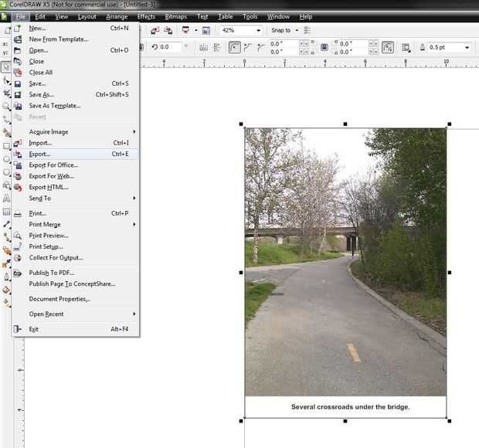This screenshot has height=448, width=479.
Task: Choose New From Template... entry
Action: (x=75, y=39)
